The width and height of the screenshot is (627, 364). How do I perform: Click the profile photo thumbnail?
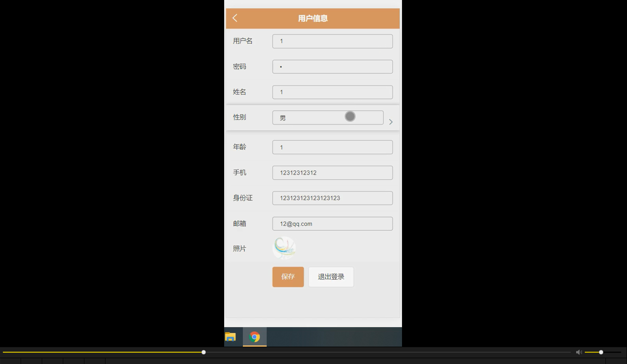(284, 248)
